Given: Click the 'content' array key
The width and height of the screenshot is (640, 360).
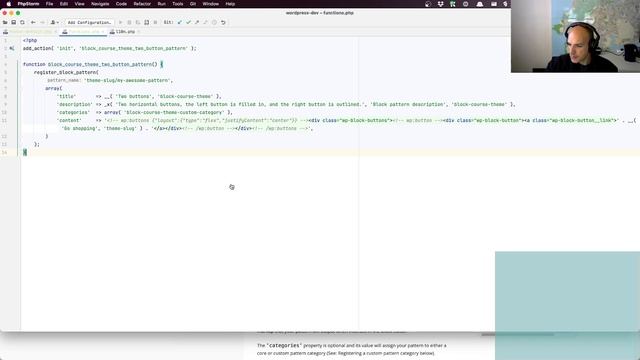Looking at the screenshot, I should pyautogui.click(x=69, y=120).
